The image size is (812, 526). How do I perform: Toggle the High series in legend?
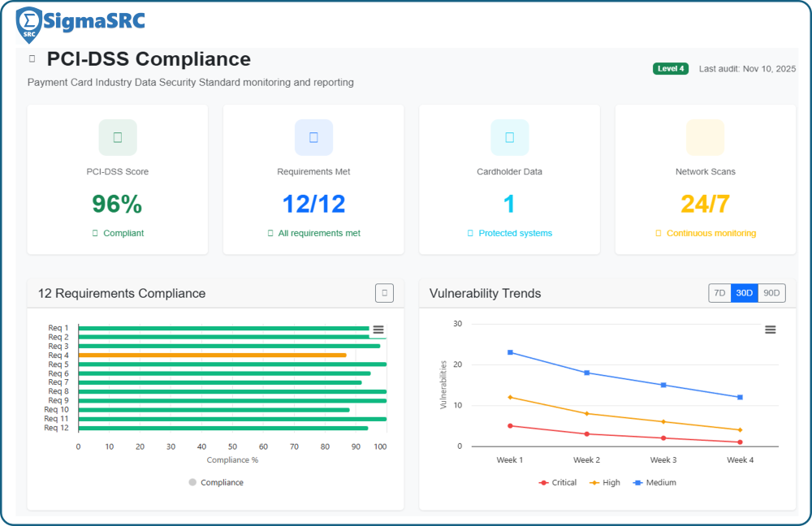[605, 482]
